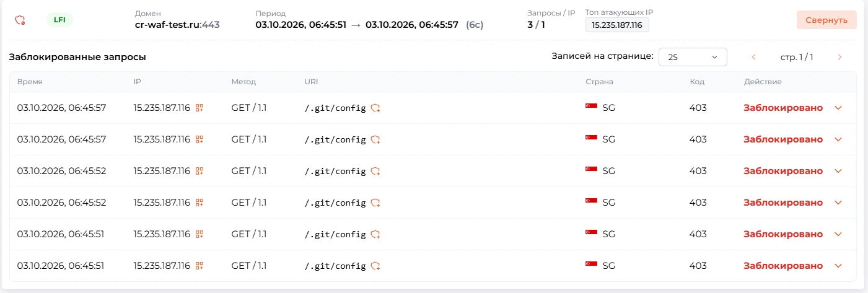Click the Действие column header

click(x=763, y=82)
